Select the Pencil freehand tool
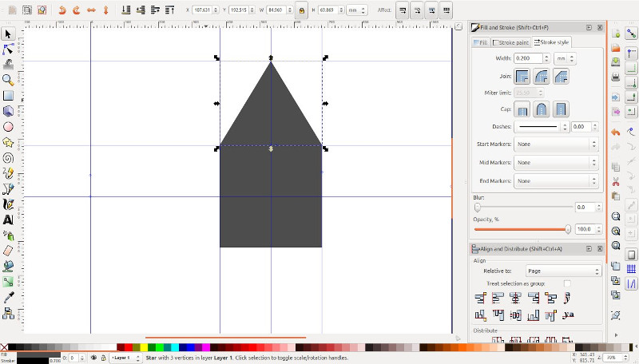Screen dimensions: 639x364 tap(8, 173)
